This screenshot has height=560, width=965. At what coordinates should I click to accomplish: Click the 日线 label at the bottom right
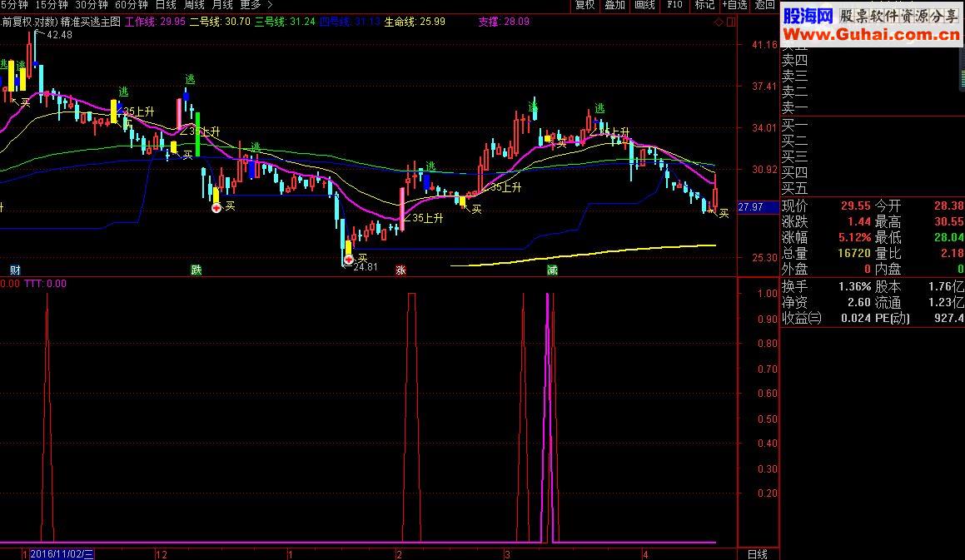point(758,554)
